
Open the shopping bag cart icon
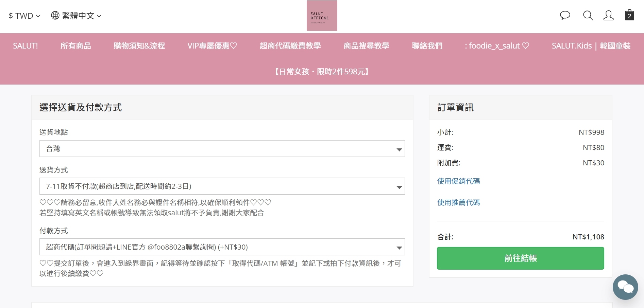click(629, 15)
